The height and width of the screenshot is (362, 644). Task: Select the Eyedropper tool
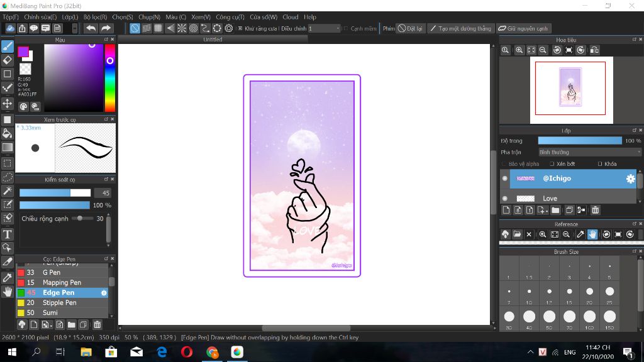(x=8, y=277)
